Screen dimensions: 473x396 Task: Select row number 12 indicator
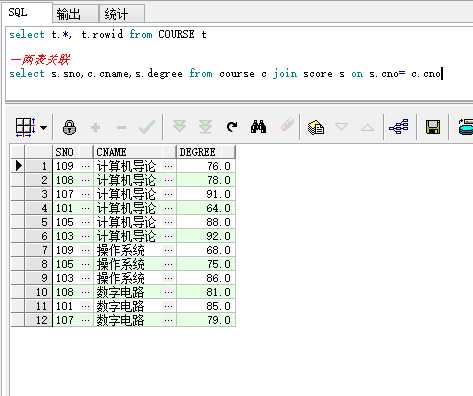pyautogui.click(x=38, y=320)
